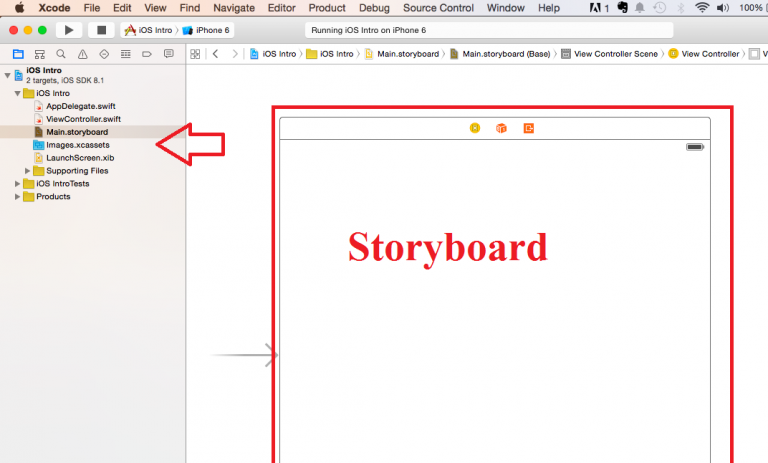Click View Controller Scene in jump bar
The image size is (768, 463).
pos(609,54)
